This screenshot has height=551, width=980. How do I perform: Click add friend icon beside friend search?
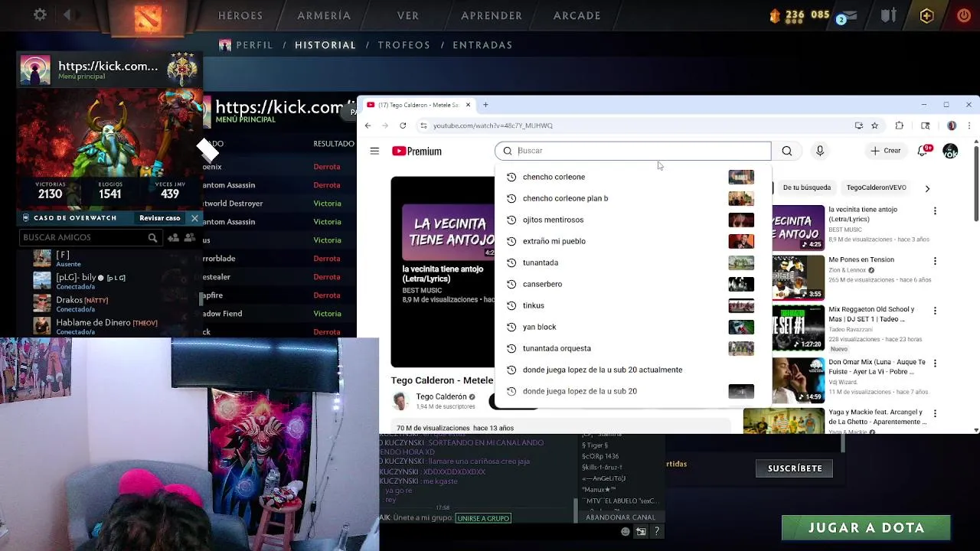coord(173,238)
